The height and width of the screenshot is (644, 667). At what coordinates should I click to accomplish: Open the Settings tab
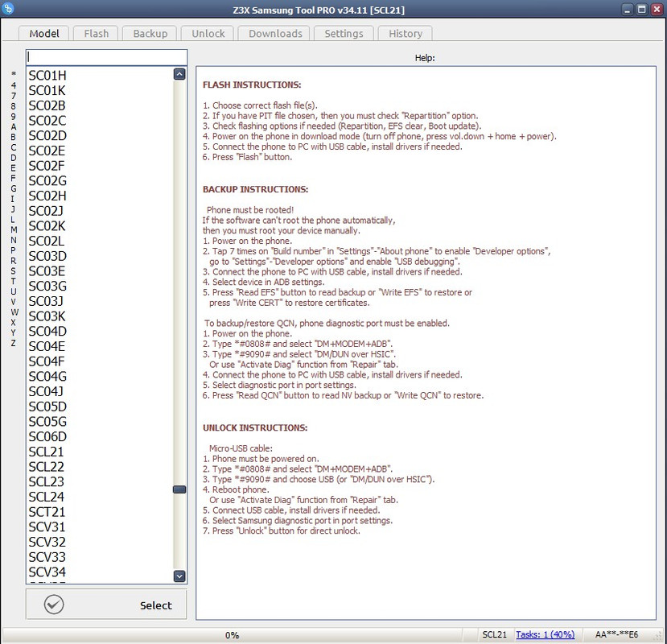[x=344, y=34]
